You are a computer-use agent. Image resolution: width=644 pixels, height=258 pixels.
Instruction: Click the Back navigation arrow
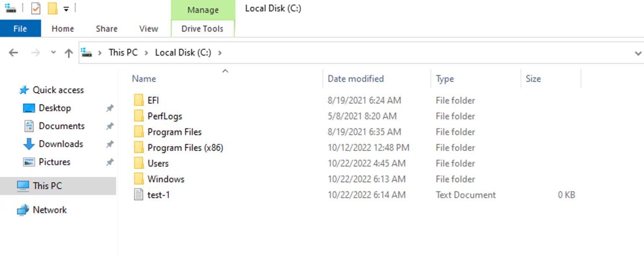[13, 53]
